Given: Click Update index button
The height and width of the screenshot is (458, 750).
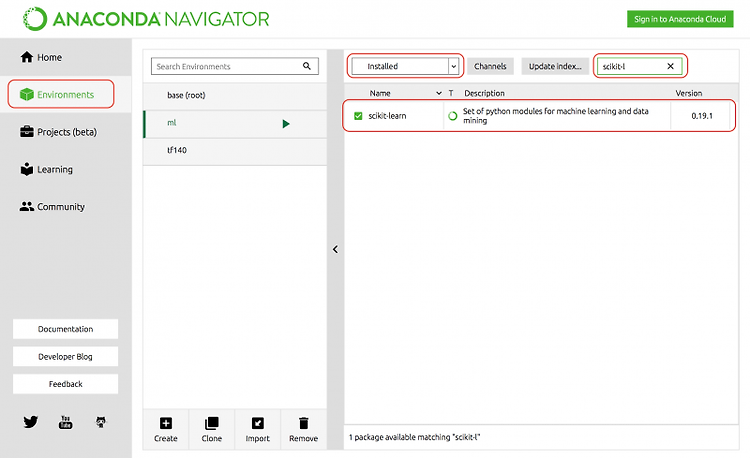Looking at the screenshot, I should 555,66.
